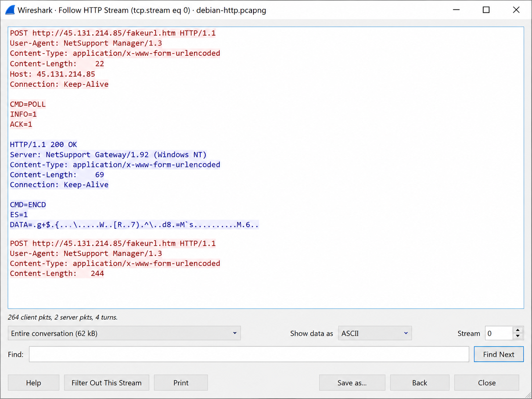
Task: Open Help for the stream dialog
Action: (x=33, y=383)
